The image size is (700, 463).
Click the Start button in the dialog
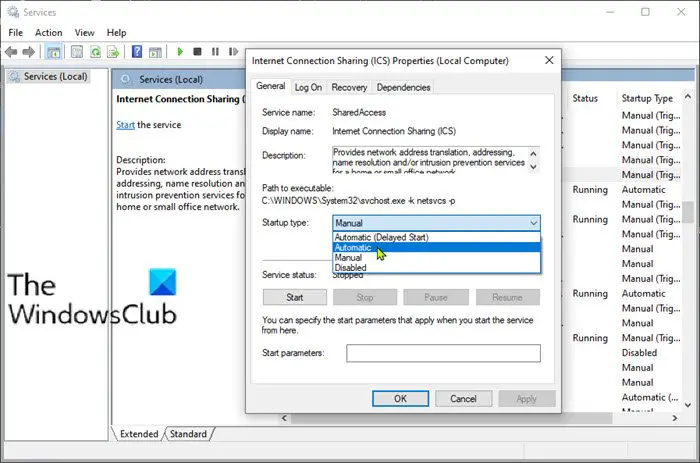295,297
